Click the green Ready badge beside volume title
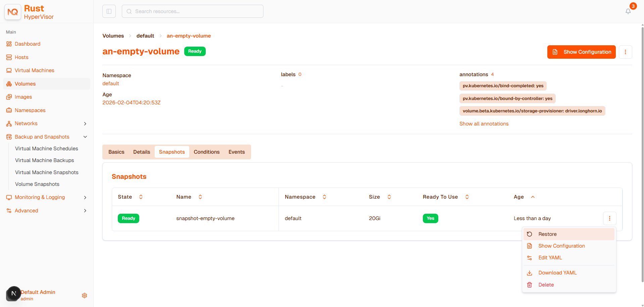The width and height of the screenshot is (644, 307). [x=195, y=51]
